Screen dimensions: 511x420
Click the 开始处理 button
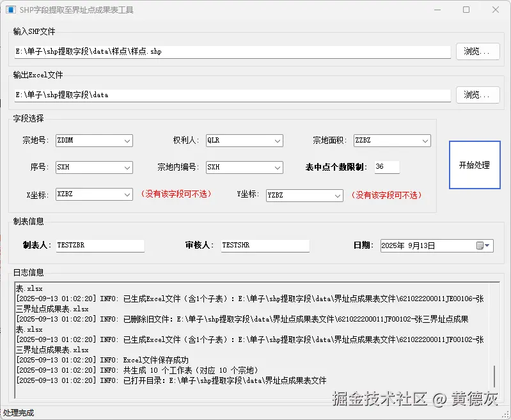pyautogui.click(x=475, y=165)
